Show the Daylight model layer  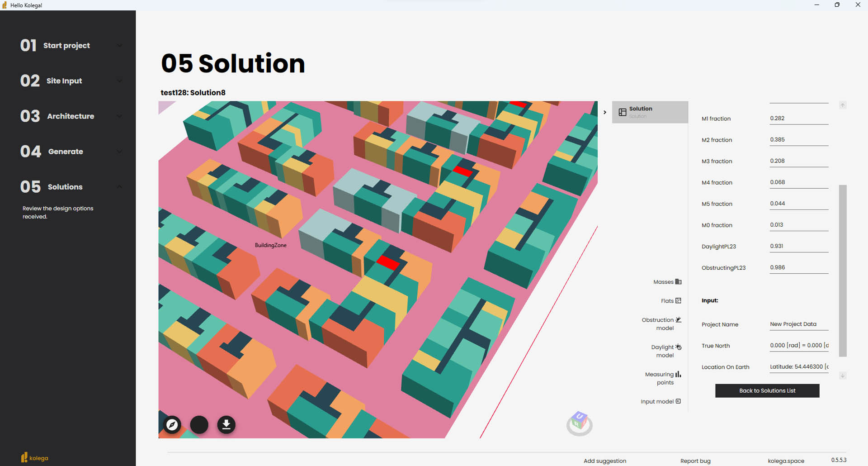click(x=665, y=351)
